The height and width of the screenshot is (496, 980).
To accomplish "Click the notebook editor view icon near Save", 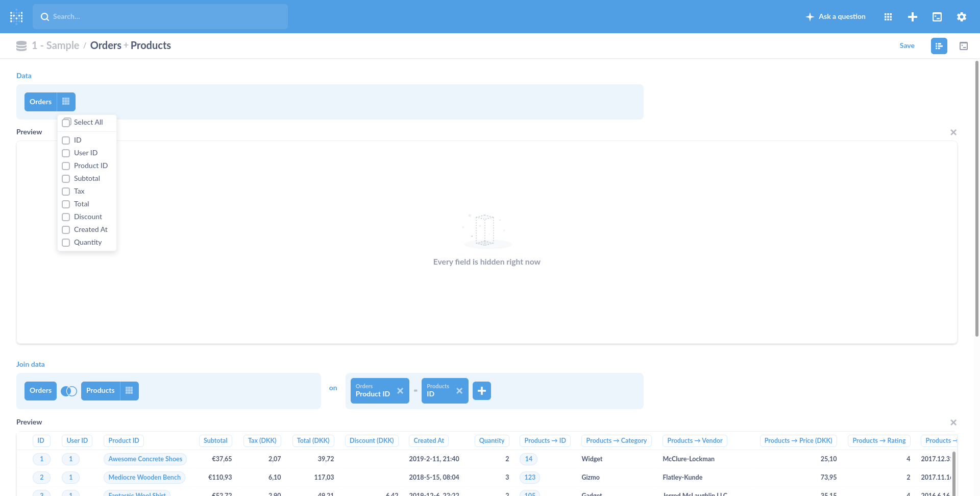I will pos(939,45).
